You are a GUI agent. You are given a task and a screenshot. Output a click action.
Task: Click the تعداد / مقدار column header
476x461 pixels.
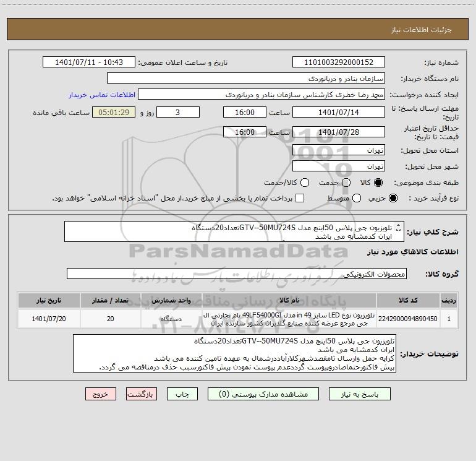(111, 300)
